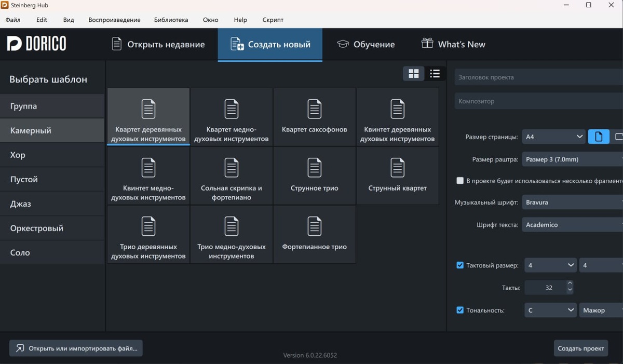Click Открыть или импортировать файл button
Viewport: 623px width, 364px height.
(76, 348)
